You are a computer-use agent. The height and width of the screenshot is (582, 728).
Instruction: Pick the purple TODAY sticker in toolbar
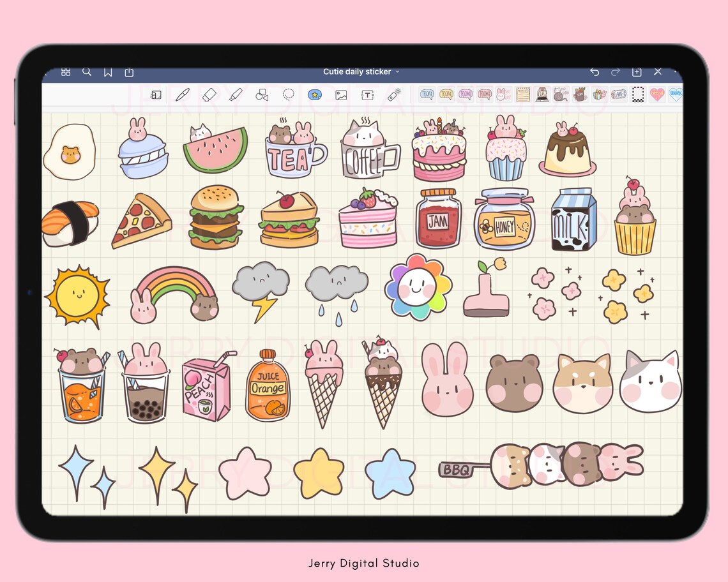click(x=465, y=94)
